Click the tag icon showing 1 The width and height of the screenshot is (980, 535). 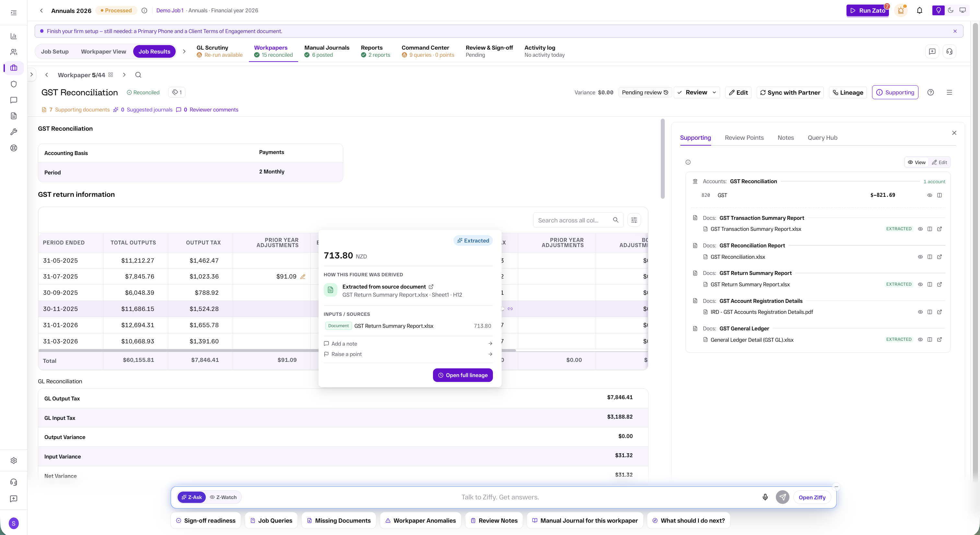[x=177, y=92]
